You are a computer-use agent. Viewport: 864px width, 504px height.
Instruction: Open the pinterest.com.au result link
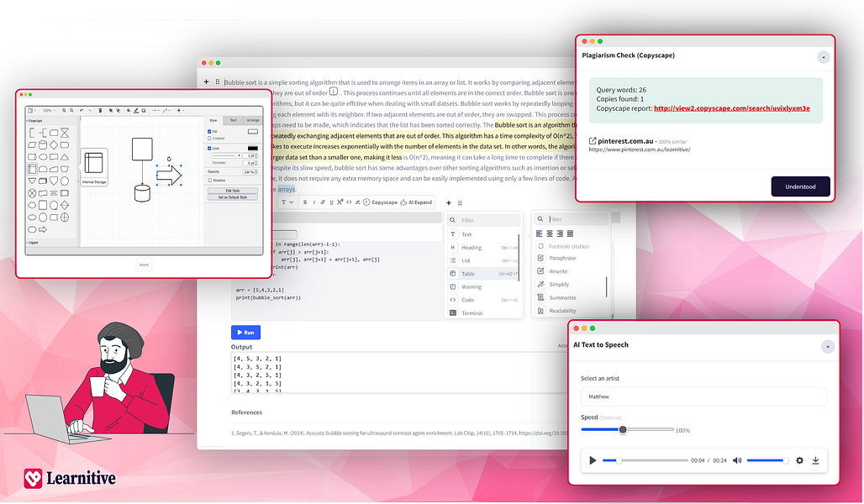pyautogui.click(x=624, y=141)
